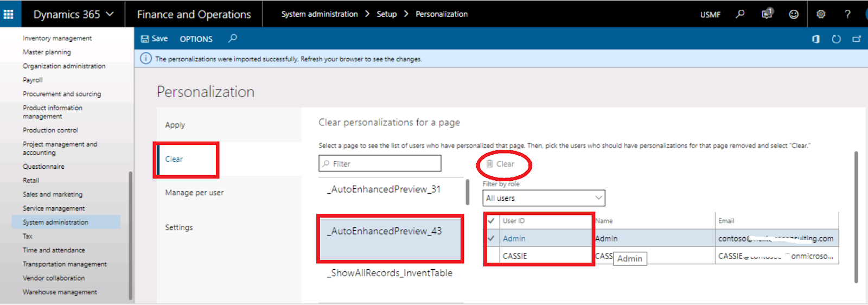Click the CASSIE email cell
This screenshot has height=305, width=868.
pos(776,256)
